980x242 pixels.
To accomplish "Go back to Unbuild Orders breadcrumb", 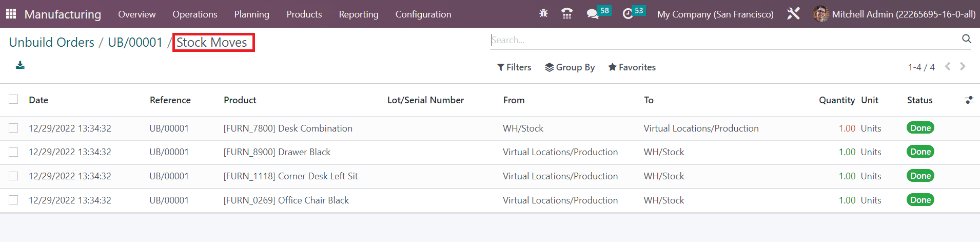I will 52,42.
